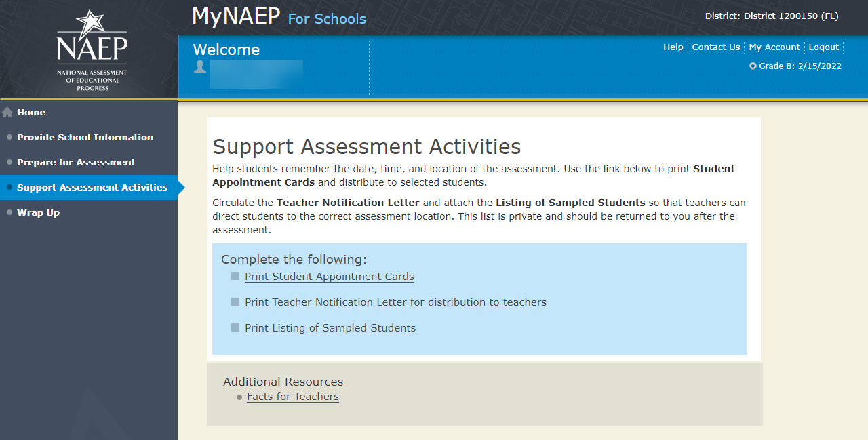The image size is (868, 440).
Task: Open Print Teacher Notification Letter link
Action: pyautogui.click(x=395, y=302)
